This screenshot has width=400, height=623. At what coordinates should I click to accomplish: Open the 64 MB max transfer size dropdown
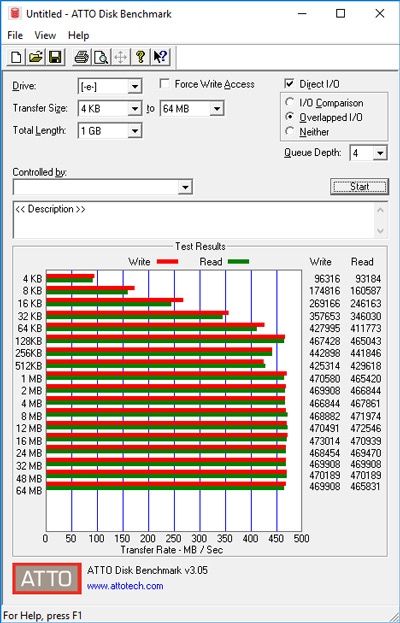coord(217,108)
